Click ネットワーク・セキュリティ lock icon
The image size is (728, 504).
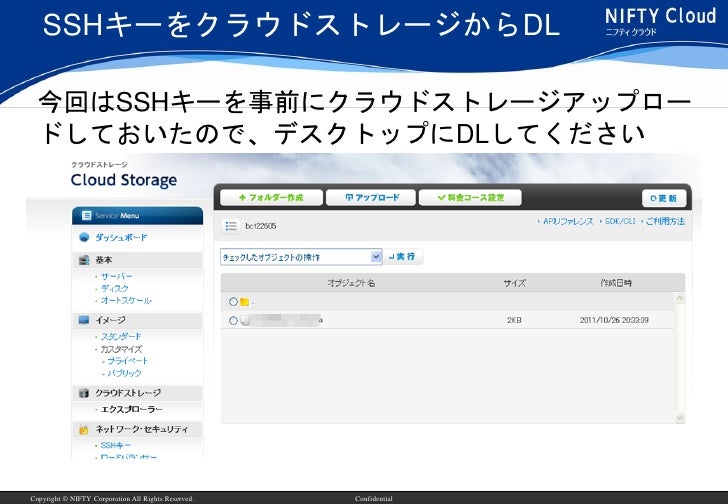84,430
